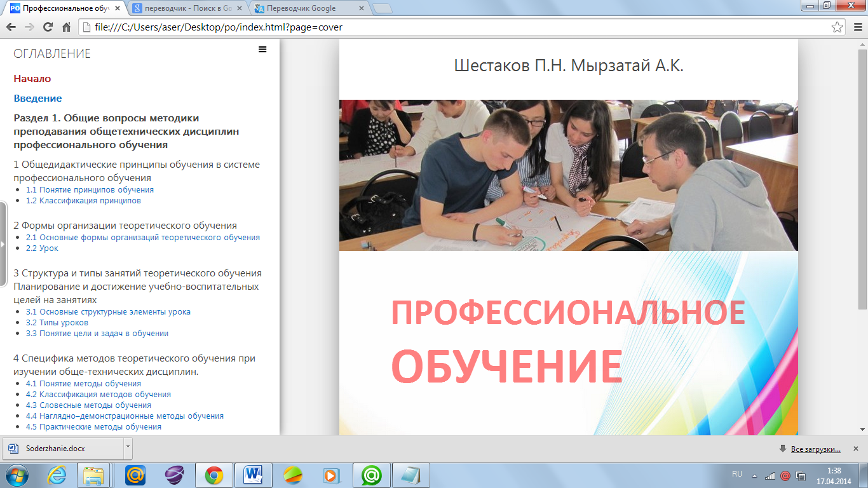Image resolution: width=868 pixels, height=488 pixels.
Task: Open 4.1 Понятие методы обучения
Action: coord(83,384)
